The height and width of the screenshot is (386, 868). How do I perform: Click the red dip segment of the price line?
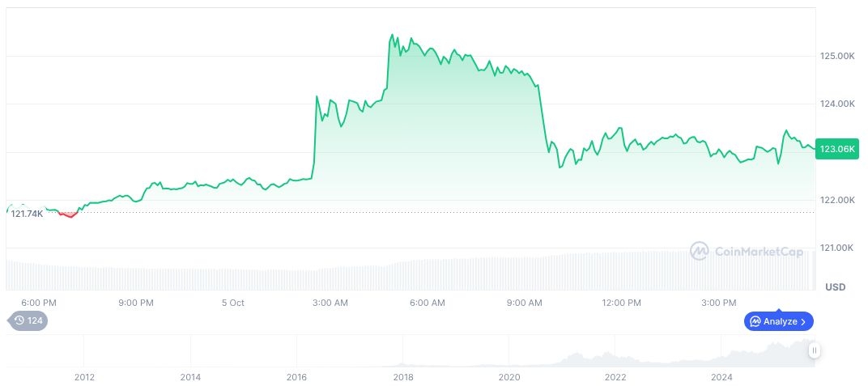point(67,215)
